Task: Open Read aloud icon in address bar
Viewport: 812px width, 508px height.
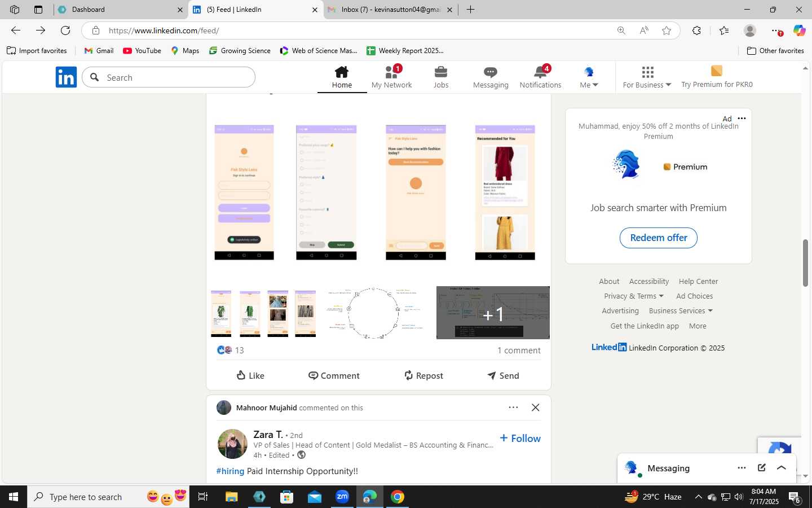Action: [x=644, y=30]
